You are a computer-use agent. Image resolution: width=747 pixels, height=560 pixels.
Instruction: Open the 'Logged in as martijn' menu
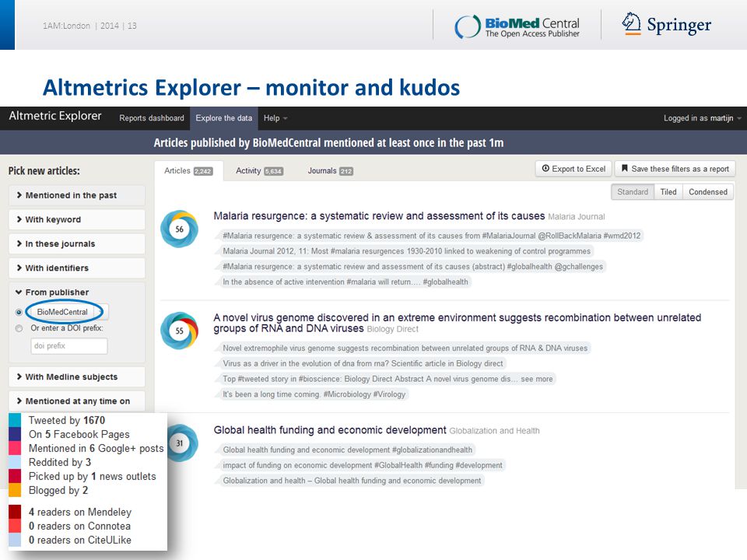click(x=702, y=118)
